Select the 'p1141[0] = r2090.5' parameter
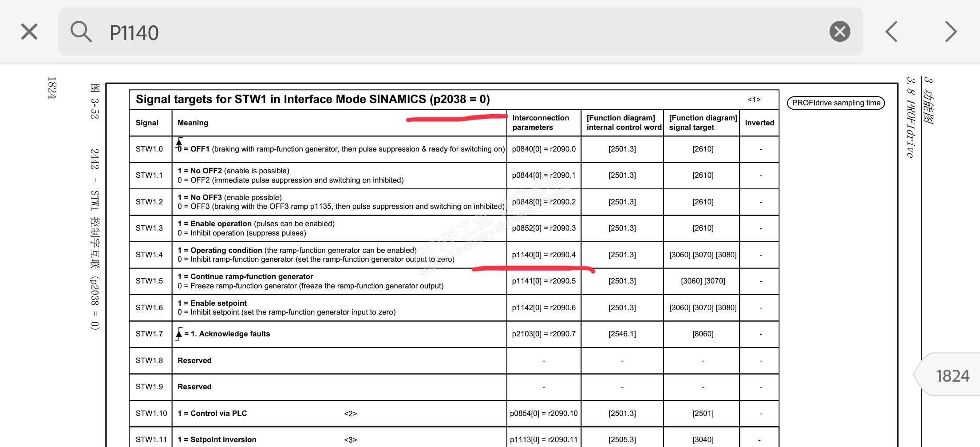This screenshot has width=980, height=447. [544, 281]
